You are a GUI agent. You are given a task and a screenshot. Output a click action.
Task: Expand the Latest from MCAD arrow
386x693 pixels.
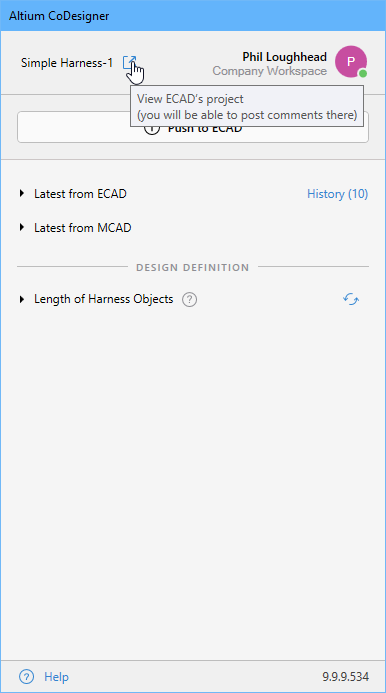coord(22,228)
